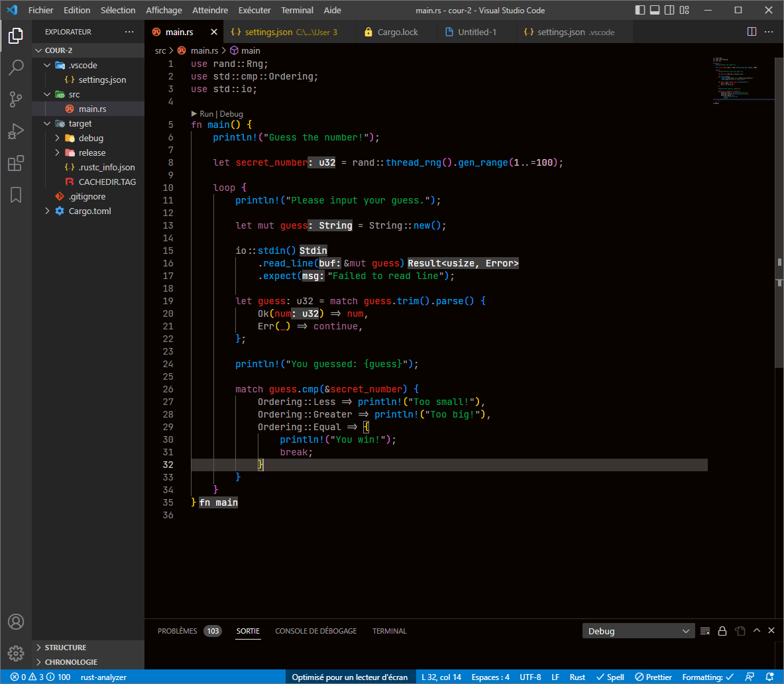Click the Prettier status bar entry

point(653,677)
